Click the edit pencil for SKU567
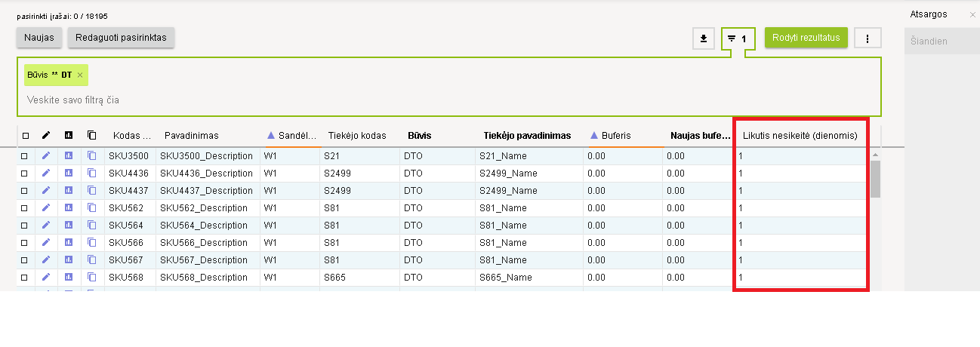Image resolution: width=980 pixels, height=347 pixels. click(x=45, y=259)
